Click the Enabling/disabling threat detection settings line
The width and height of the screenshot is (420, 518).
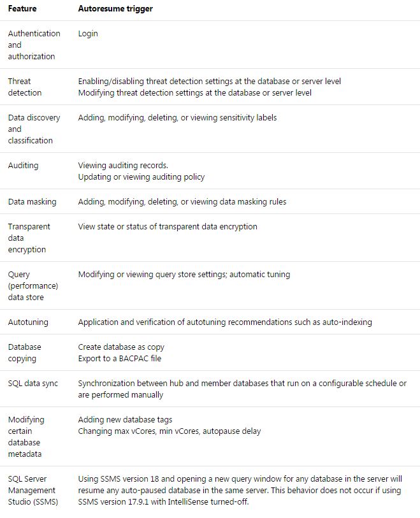tap(209, 81)
